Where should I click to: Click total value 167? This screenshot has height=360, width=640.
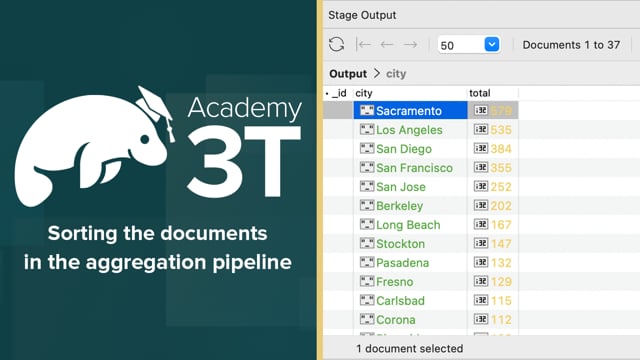coord(501,225)
